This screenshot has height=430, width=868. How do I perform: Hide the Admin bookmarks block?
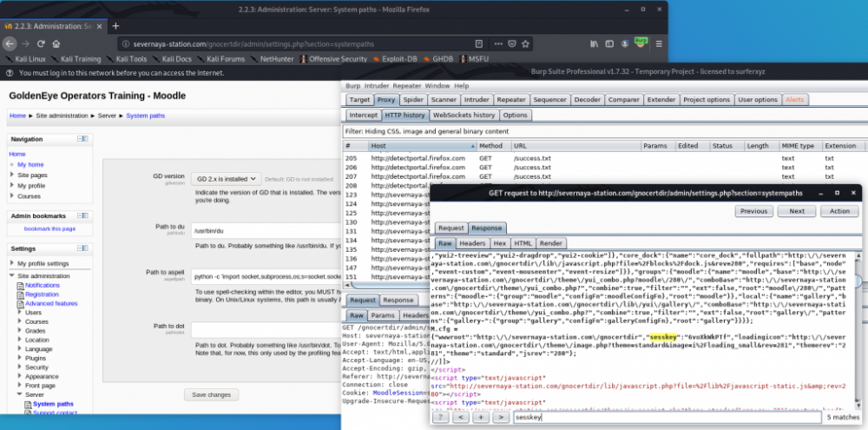point(82,215)
